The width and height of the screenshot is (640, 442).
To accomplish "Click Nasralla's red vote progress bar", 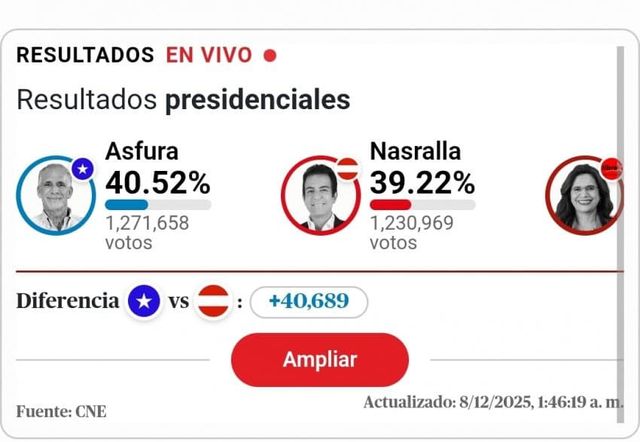I will (x=391, y=205).
